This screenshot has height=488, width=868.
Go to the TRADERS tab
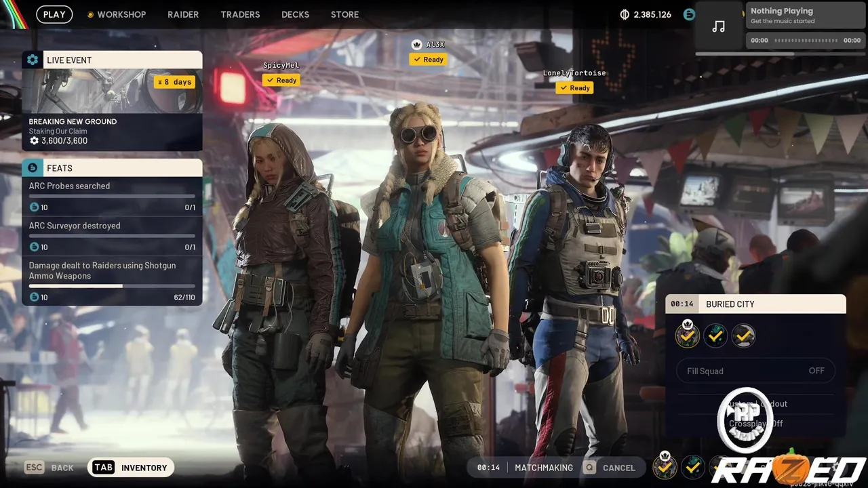point(240,14)
